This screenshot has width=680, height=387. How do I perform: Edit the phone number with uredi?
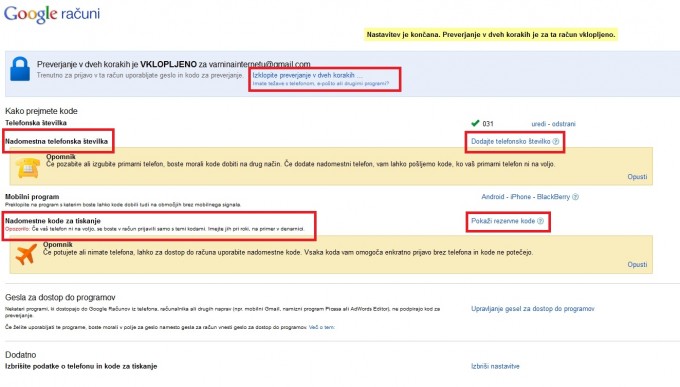point(539,124)
